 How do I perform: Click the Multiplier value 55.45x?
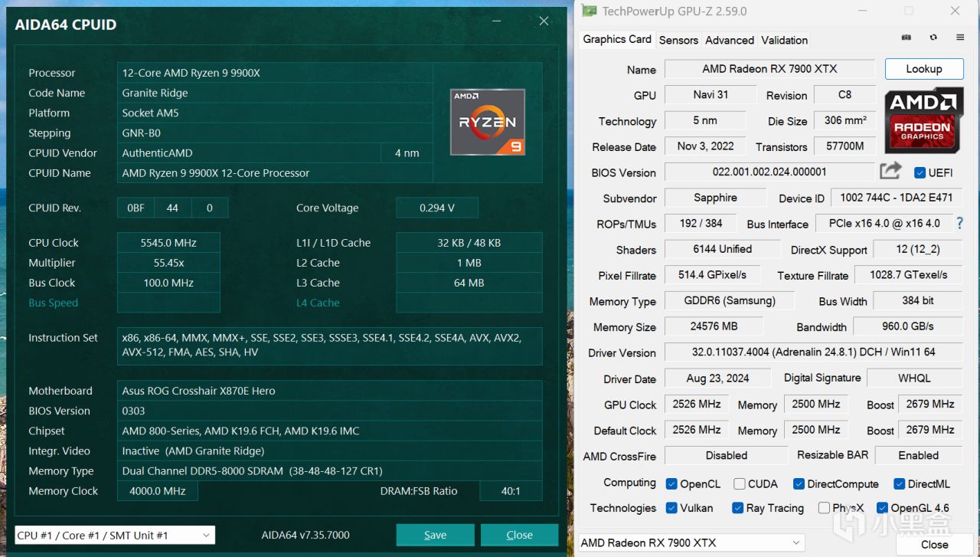[168, 263]
